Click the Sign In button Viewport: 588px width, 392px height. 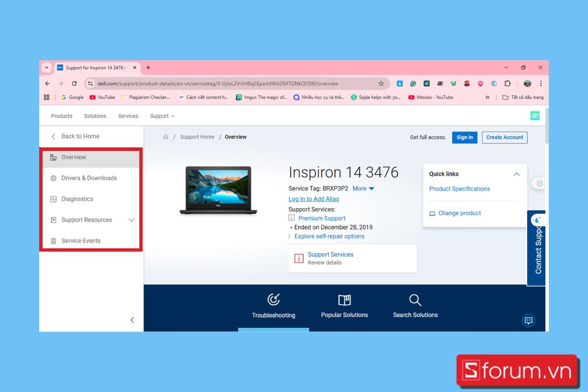pyautogui.click(x=465, y=137)
